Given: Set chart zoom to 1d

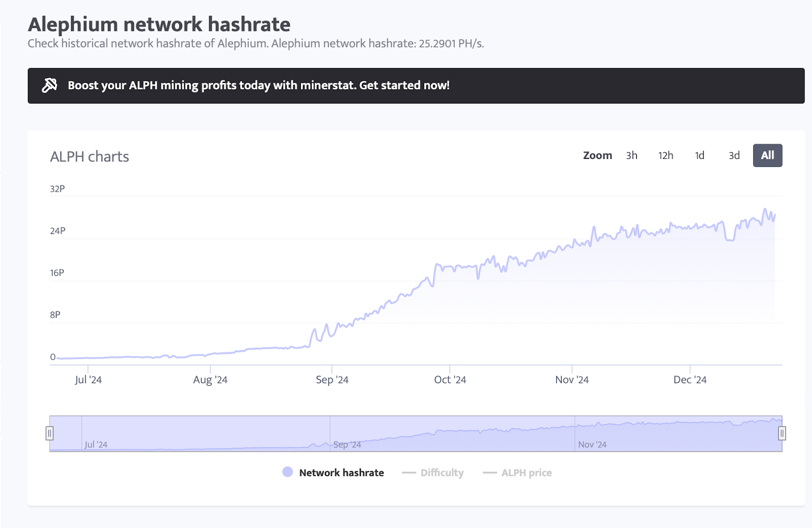Looking at the screenshot, I should 700,155.
